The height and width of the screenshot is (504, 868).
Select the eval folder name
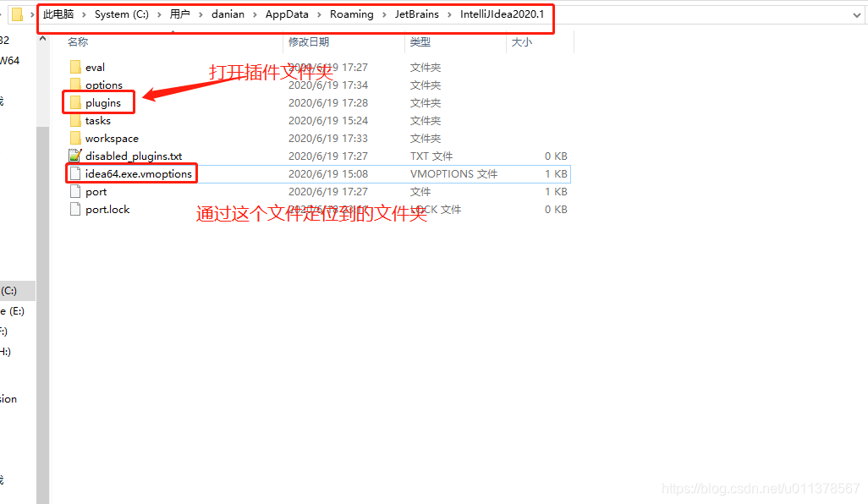point(95,68)
